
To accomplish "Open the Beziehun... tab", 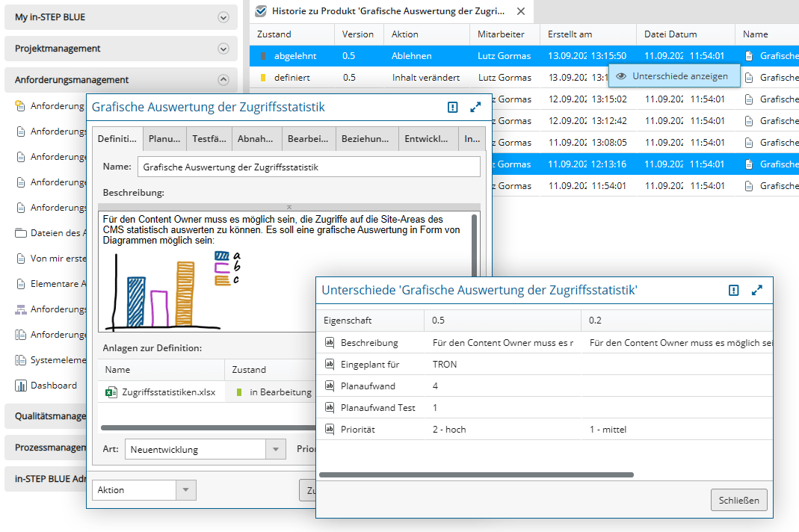I will [x=365, y=138].
